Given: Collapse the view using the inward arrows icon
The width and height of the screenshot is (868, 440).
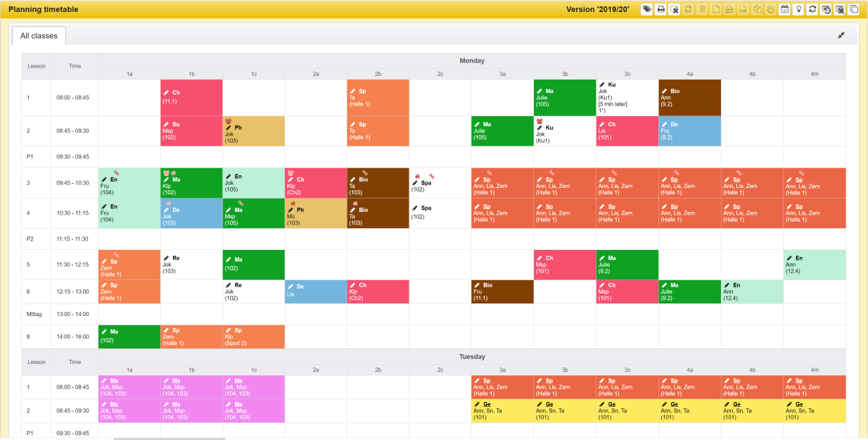Looking at the screenshot, I should click(x=841, y=35).
